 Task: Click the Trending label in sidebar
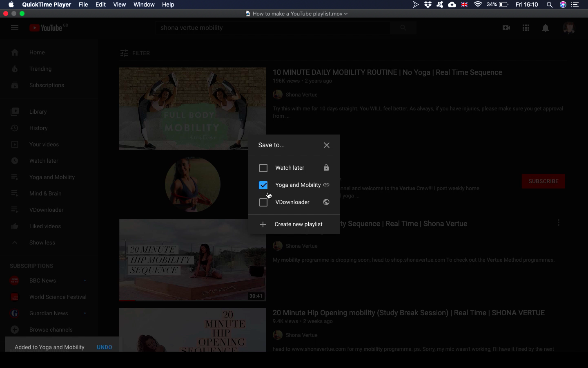click(40, 69)
